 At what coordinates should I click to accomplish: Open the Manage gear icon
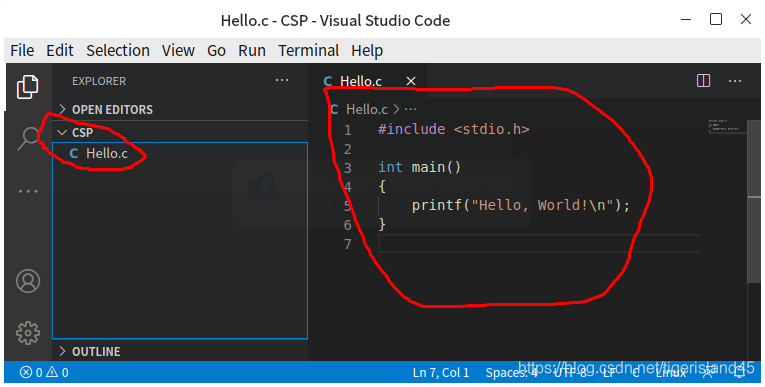coord(28,333)
